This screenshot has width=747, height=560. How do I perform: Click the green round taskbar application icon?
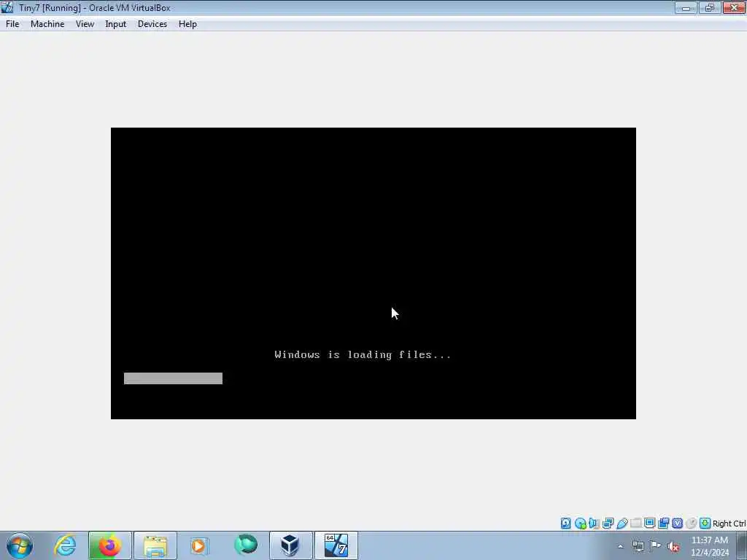[246, 545]
